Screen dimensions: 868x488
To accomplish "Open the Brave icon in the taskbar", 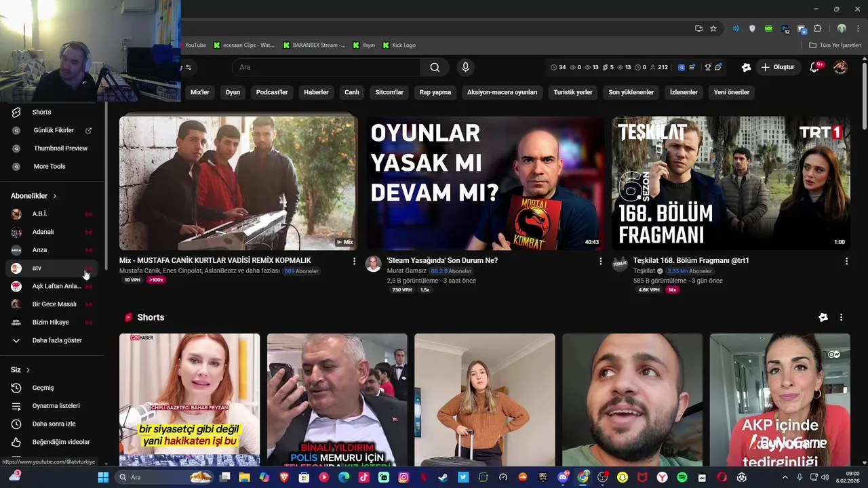I will point(284,477).
